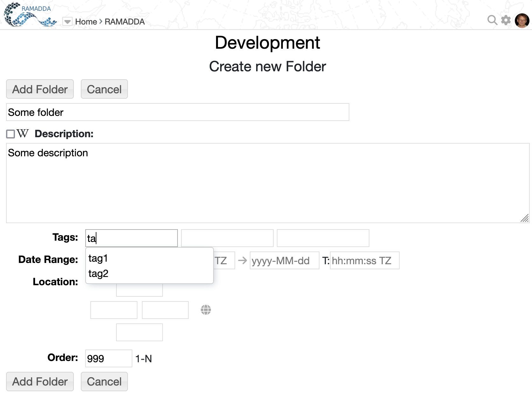Click the folder name text field

(x=178, y=112)
